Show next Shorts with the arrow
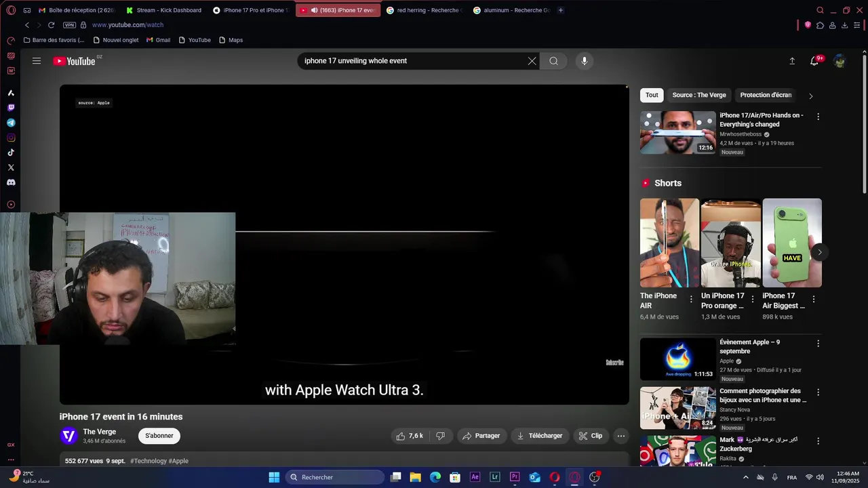Image resolution: width=868 pixels, height=488 pixels. click(819, 252)
